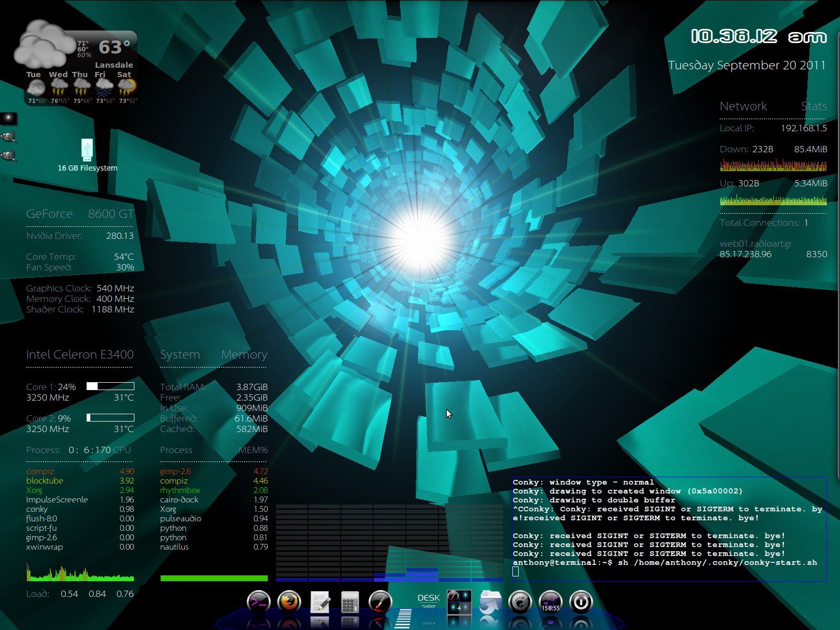Screen dimensions: 840x630
Task: Click the CPU load history graph
Action: coord(80,573)
